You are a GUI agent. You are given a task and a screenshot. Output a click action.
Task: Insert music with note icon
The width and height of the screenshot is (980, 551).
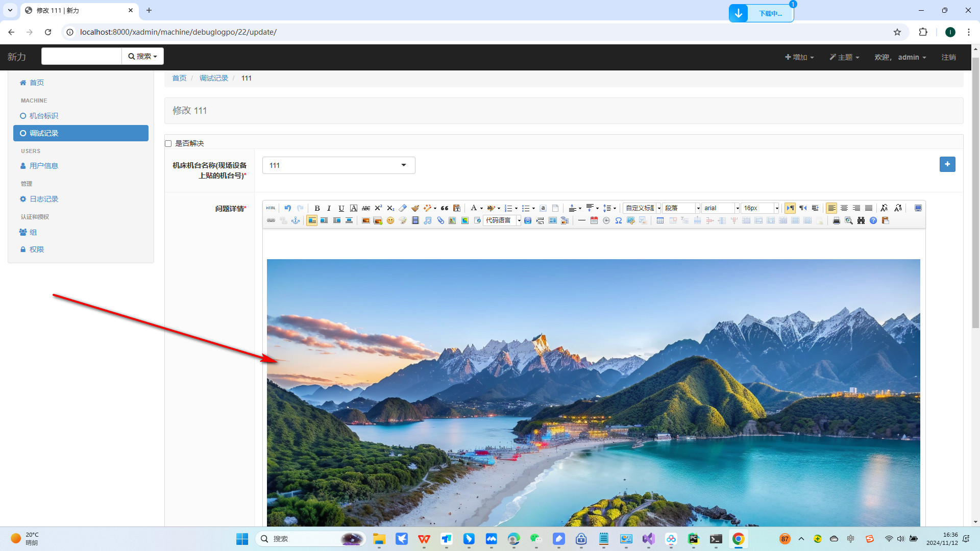tap(428, 220)
